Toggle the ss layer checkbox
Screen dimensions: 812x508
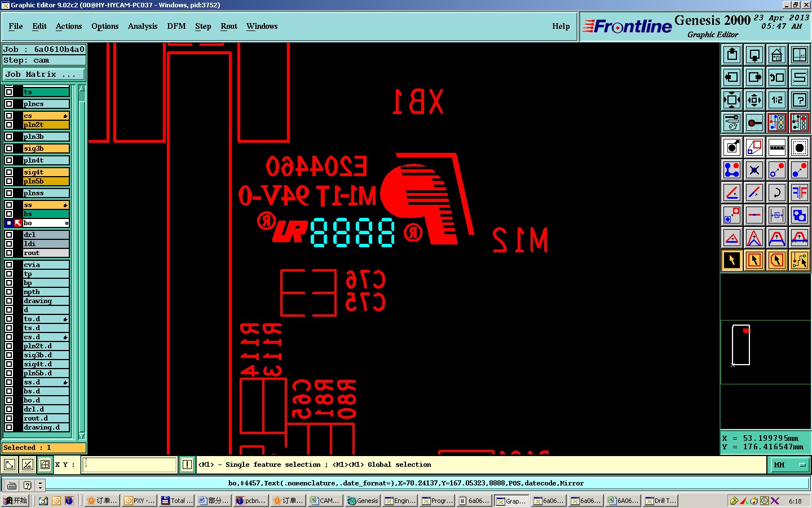pos(9,205)
